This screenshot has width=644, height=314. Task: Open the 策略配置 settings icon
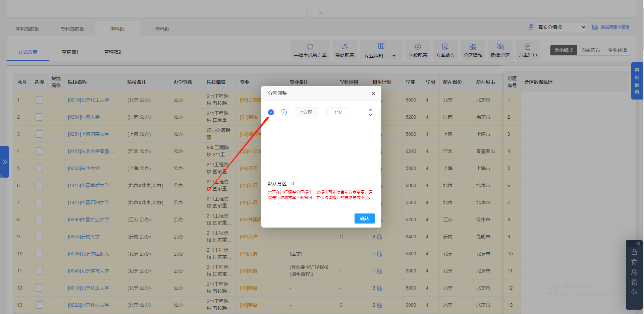(344, 47)
